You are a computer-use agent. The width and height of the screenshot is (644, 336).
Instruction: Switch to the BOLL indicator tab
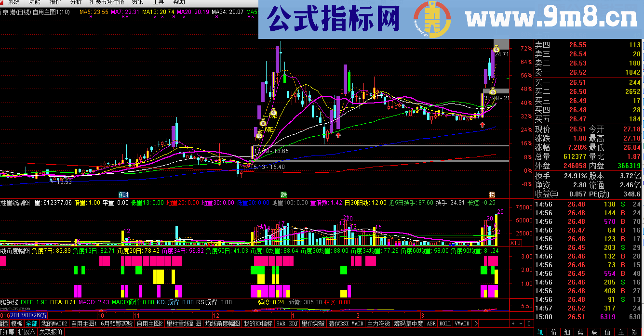[x=445, y=324]
